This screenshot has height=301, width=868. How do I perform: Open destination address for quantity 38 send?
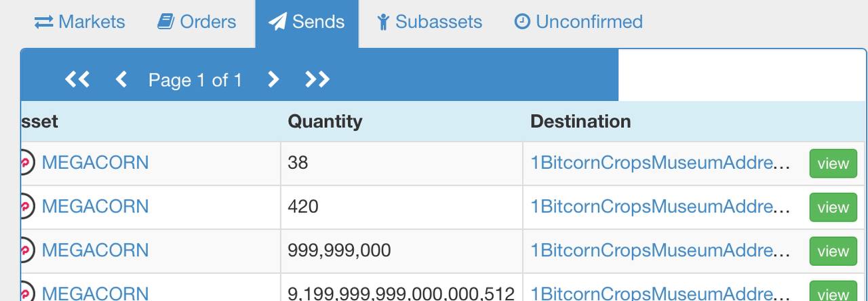point(660,163)
